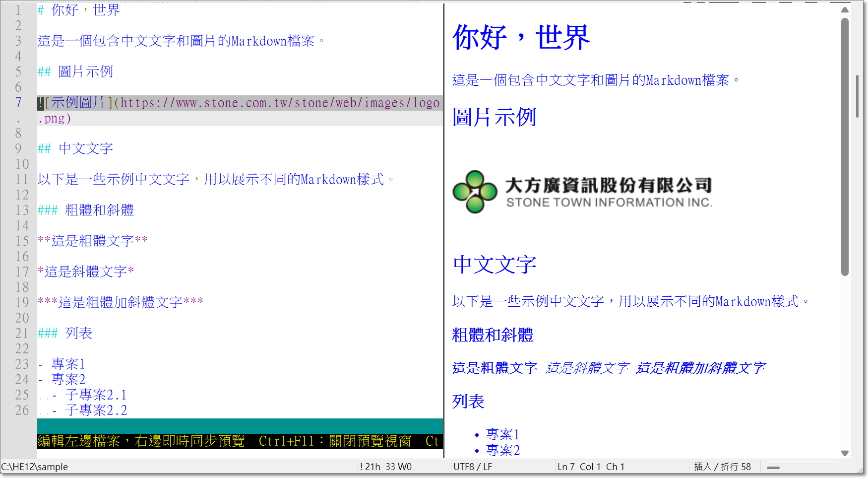Viewport: 868px width, 478px height.
Task: Click editor line "- 專案2"
Action: click(x=62, y=379)
